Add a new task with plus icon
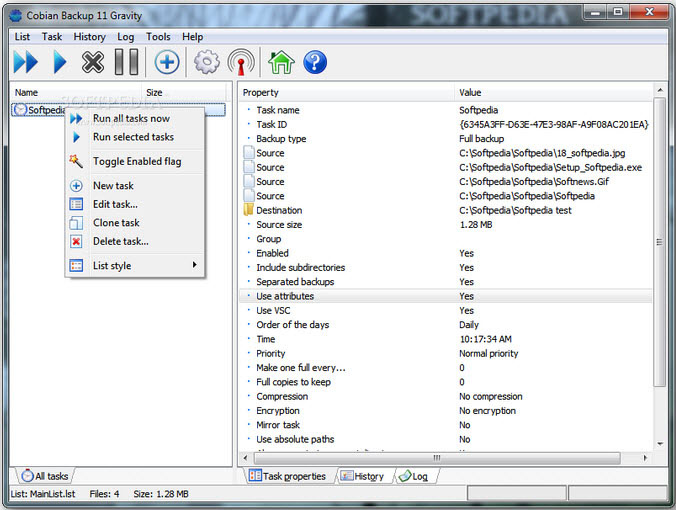The width and height of the screenshot is (676, 510). [x=167, y=62]
